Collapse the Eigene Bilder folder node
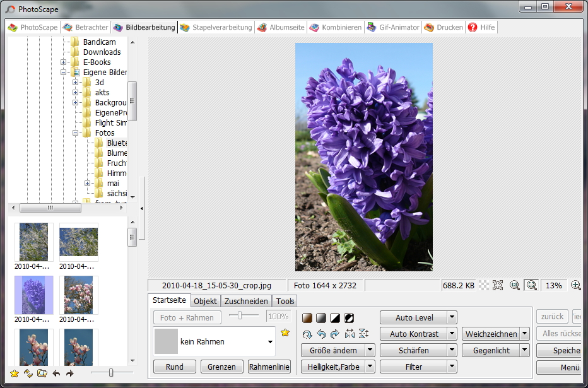The height and width of the screenshot is (388, 588). 64,73
